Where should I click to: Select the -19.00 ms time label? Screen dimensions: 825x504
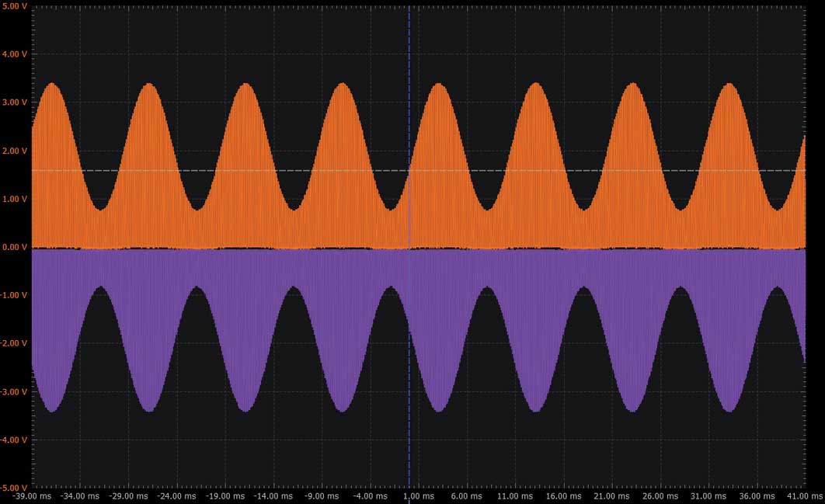(225, 496)
